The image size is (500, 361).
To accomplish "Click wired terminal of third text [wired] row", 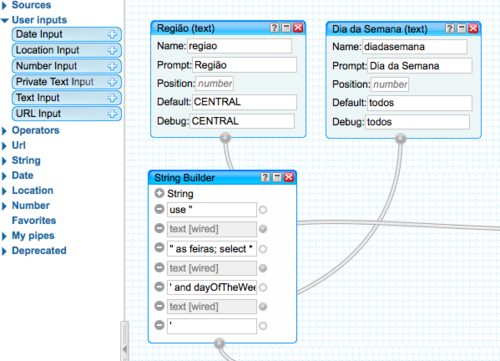I will click(x=263, y=307).
